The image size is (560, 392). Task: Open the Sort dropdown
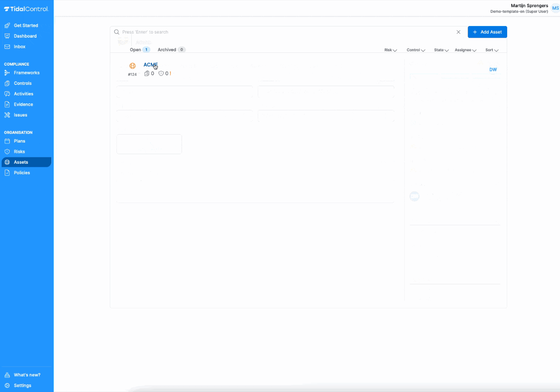click(x=491, y=50)
